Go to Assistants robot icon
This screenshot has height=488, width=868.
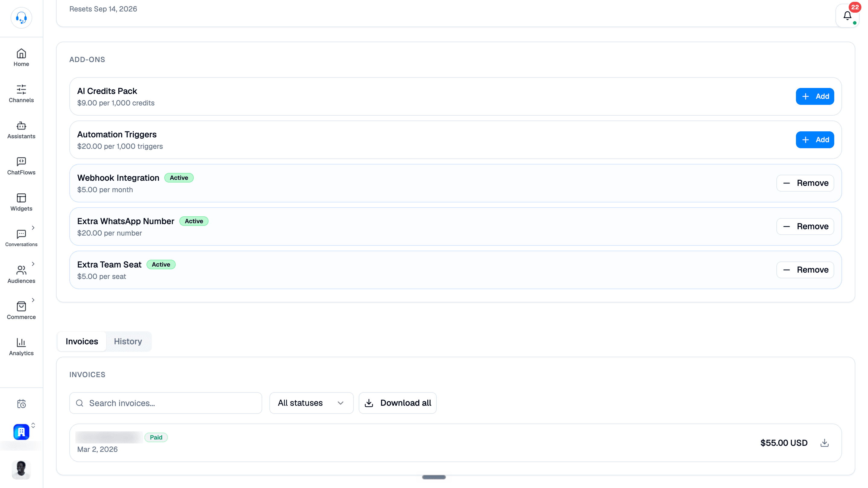[x=21, y=130]
